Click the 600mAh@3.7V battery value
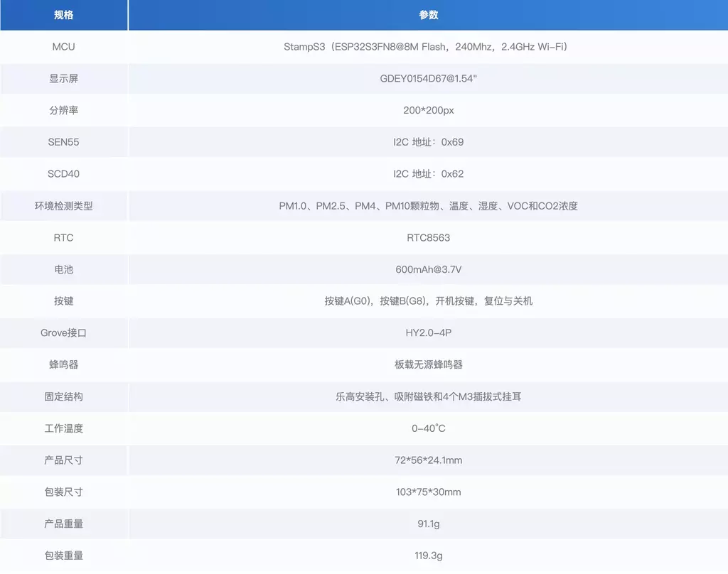Screen dimensions: 728x574 coord(428,269)
